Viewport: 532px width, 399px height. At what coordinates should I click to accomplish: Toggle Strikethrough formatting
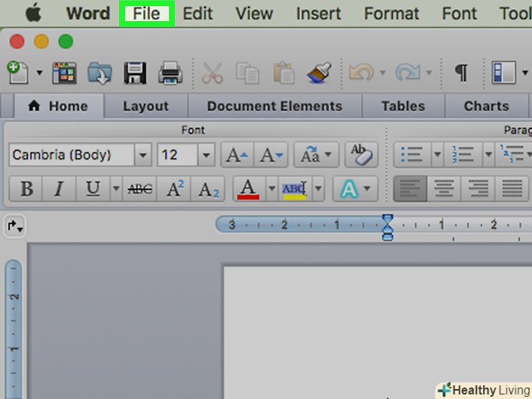pyautogui.click(x=140, y=189)
